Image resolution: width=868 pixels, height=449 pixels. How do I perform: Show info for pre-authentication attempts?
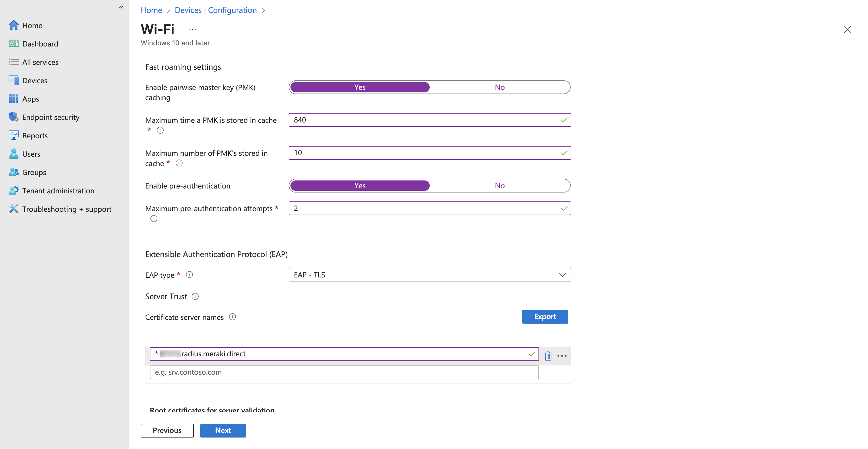(154, 219)
